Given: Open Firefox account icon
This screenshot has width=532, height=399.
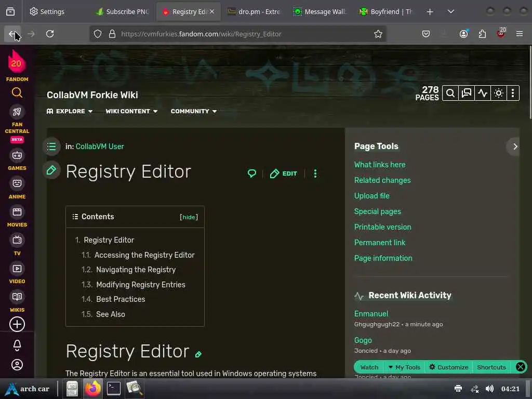Looking at the screenshot, I should pyautogui.click(x=464, y=34).
